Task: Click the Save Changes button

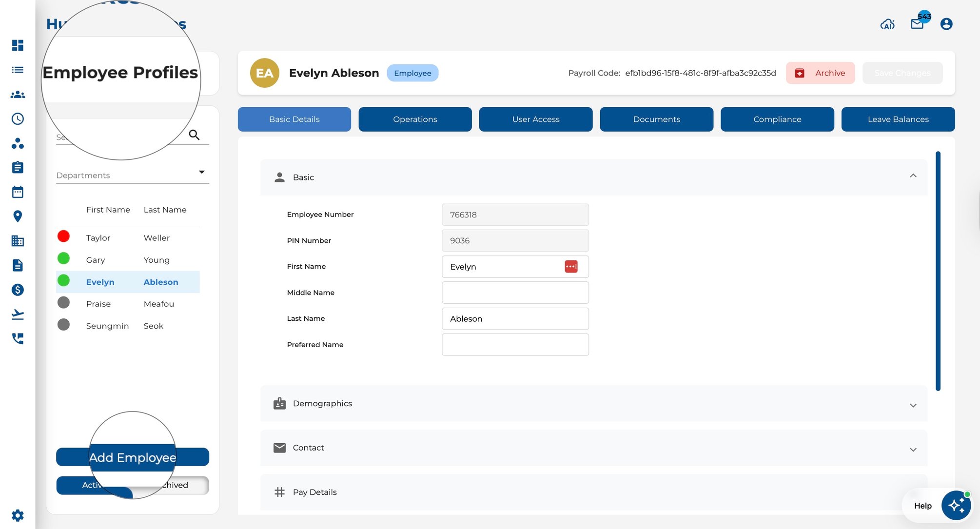Action: pyautogui.click(x=902, y=73)
